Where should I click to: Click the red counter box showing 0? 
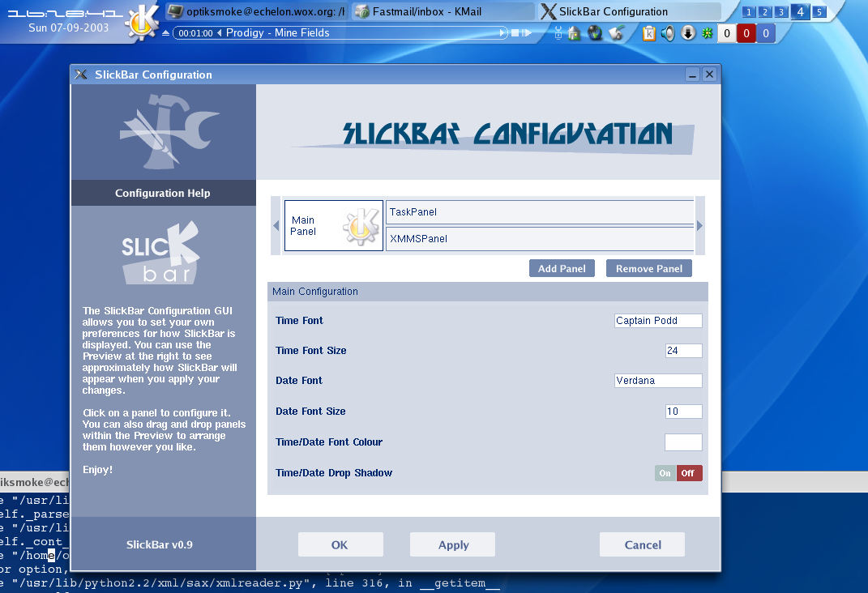click(x=746, y=33)
